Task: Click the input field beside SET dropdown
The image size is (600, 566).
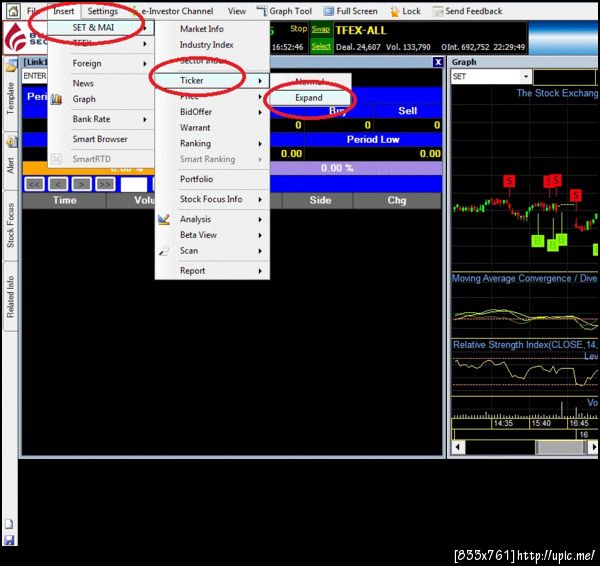Action: 564,77
